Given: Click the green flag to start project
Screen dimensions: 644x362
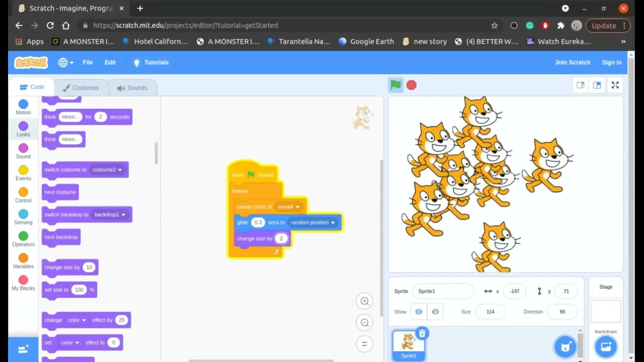Looking at the screenshot, I should [x=396, y=85].
